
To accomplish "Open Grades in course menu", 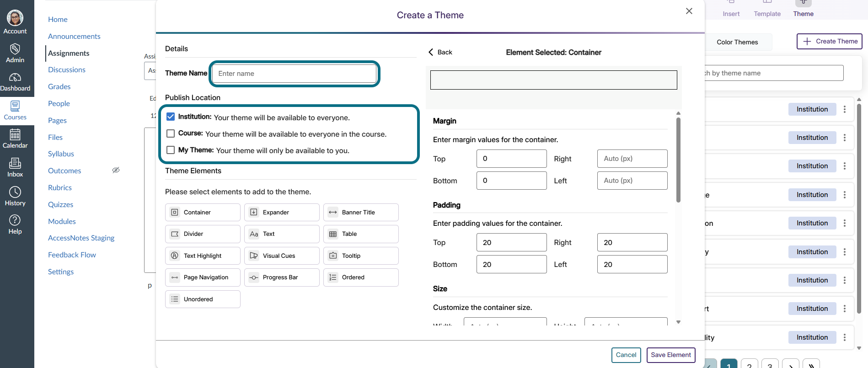I will pos(59,86).
